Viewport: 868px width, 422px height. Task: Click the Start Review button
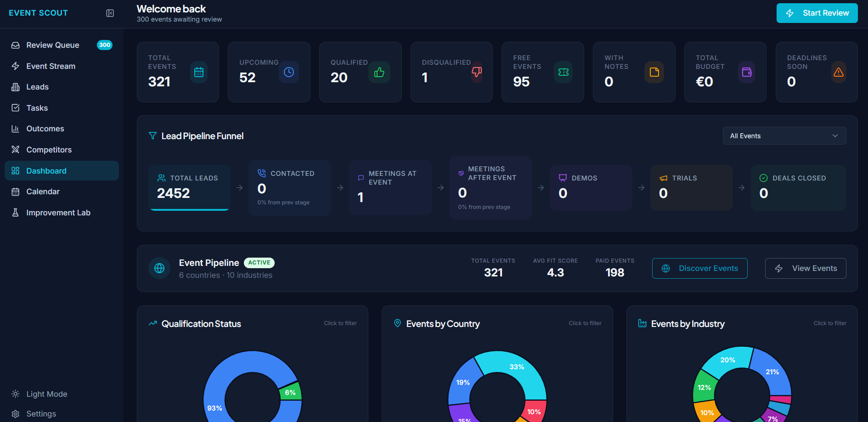817,13
